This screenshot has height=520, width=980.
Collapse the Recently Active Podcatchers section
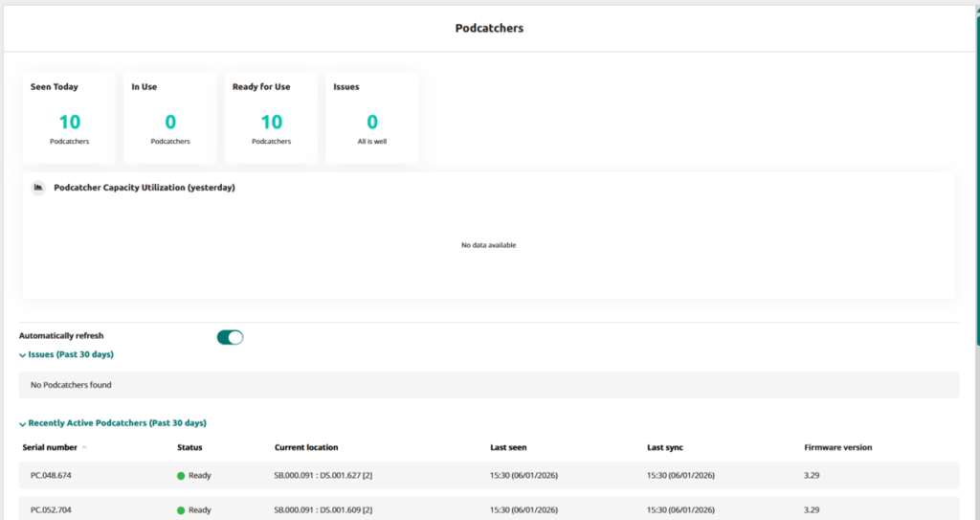click(x=23, y=423)
